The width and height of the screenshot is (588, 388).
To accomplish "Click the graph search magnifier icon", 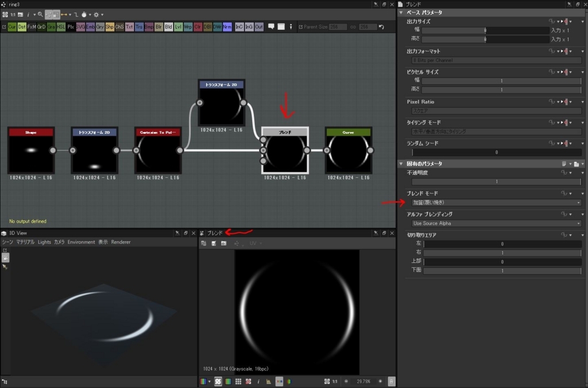I will coord(40,14).
